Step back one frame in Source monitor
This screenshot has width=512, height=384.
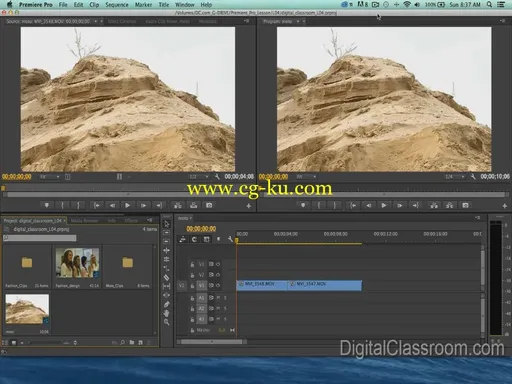[x=112, y=205]
